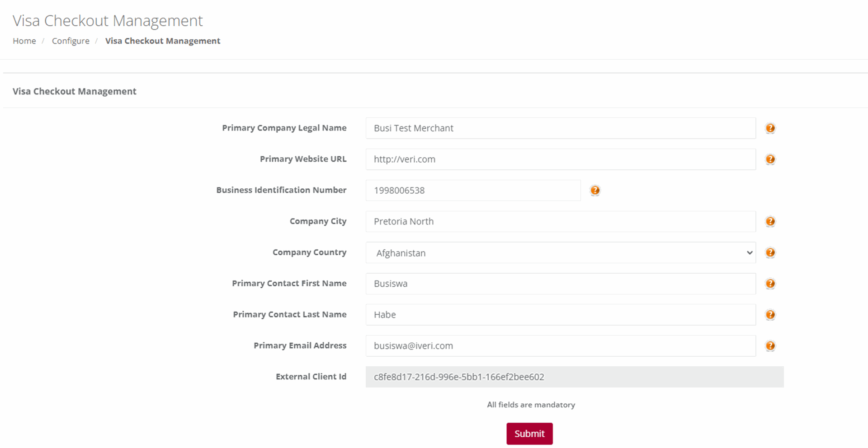
Task: Focus the Company City field
Action: (561, 221)
